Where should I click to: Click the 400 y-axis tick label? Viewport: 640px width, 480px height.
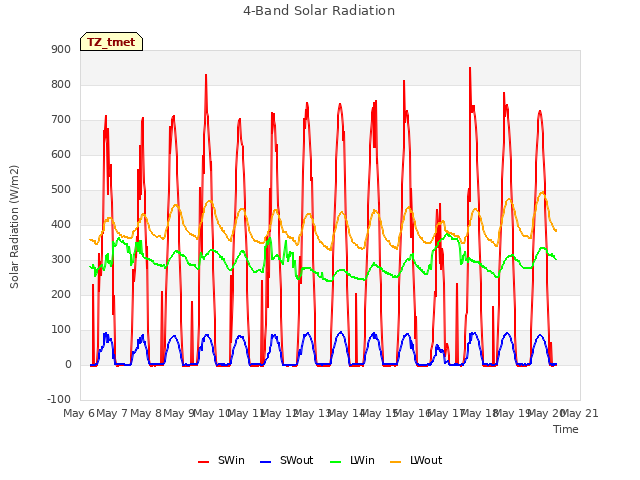pyautogui.click(x=61, y=224)
